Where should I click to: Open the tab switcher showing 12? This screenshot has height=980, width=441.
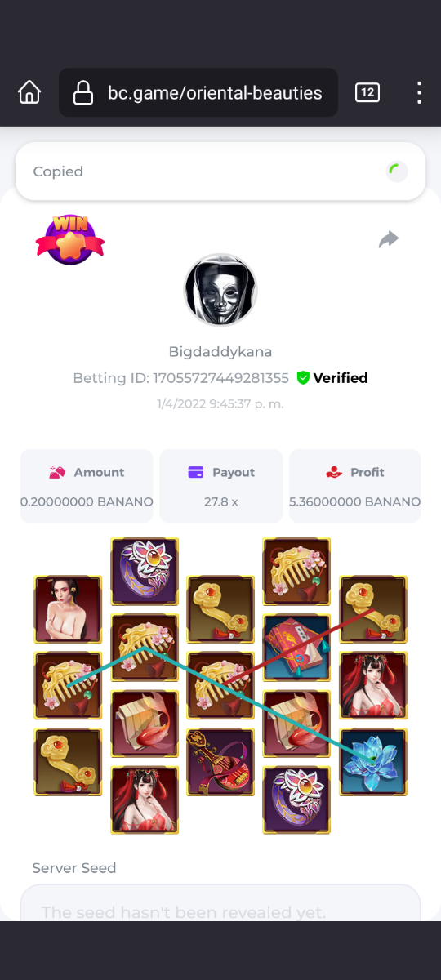click(x=367, y=92)
